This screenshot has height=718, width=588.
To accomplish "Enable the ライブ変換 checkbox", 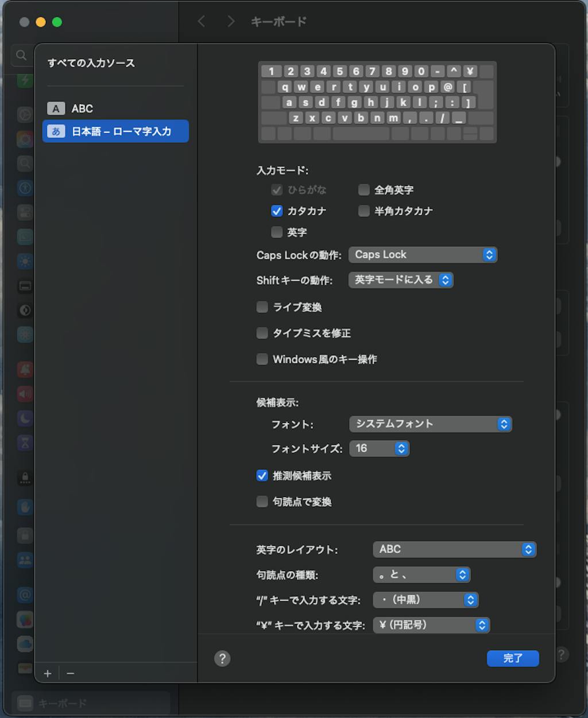I will (x=262, y=307).
